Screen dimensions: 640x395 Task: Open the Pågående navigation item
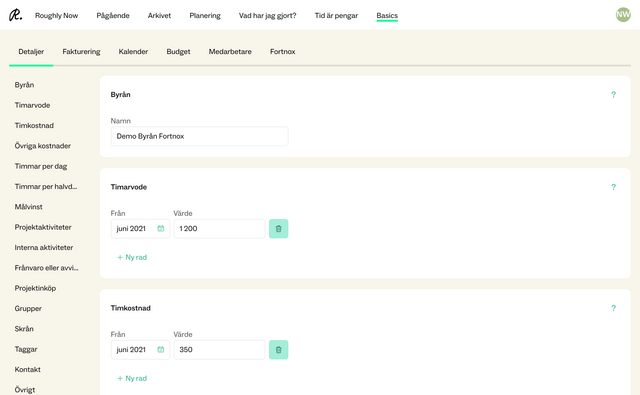(113, 16)
